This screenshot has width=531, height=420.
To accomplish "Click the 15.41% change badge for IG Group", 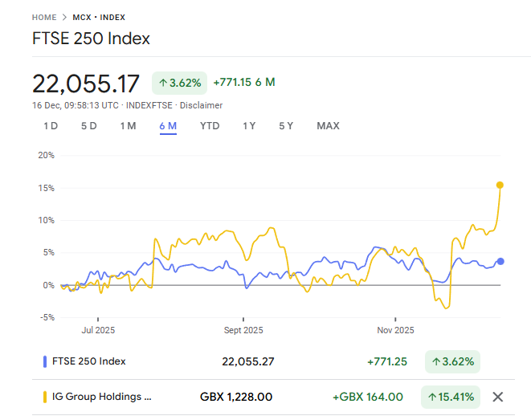I will click(451, 397).
